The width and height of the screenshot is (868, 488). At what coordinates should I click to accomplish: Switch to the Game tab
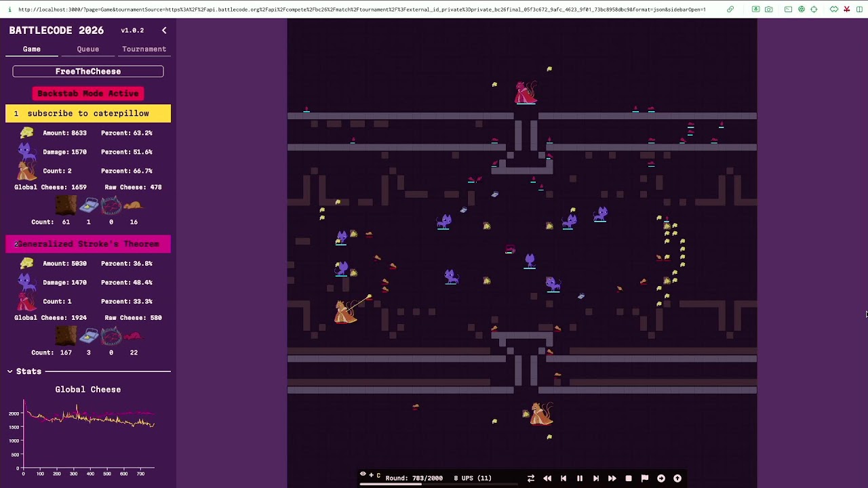click(x=32, y=49)
